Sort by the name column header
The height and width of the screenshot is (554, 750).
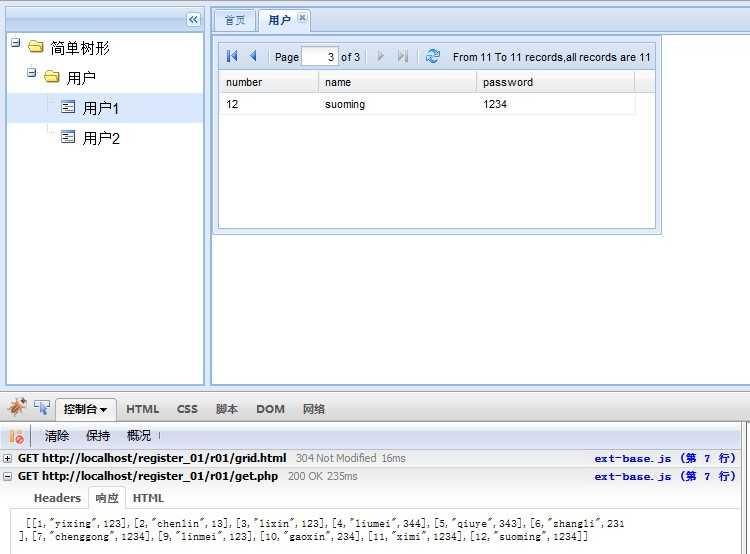[x=397, y=82]
